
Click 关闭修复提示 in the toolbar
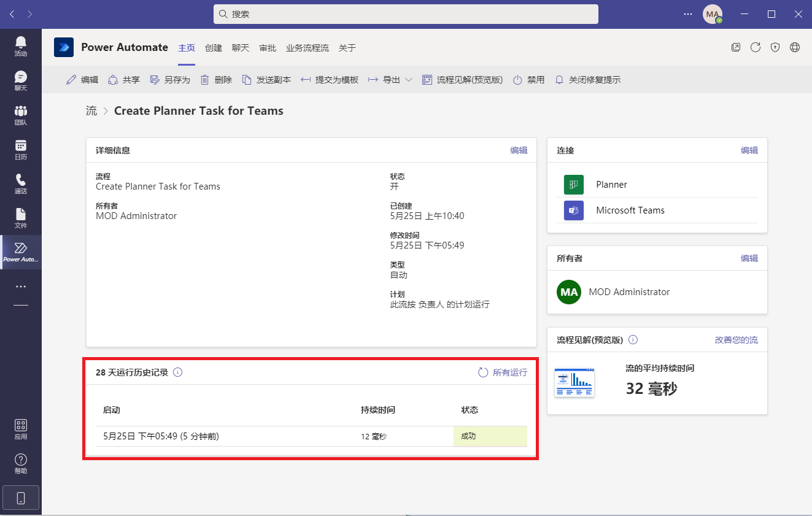(x=588, y=80)
